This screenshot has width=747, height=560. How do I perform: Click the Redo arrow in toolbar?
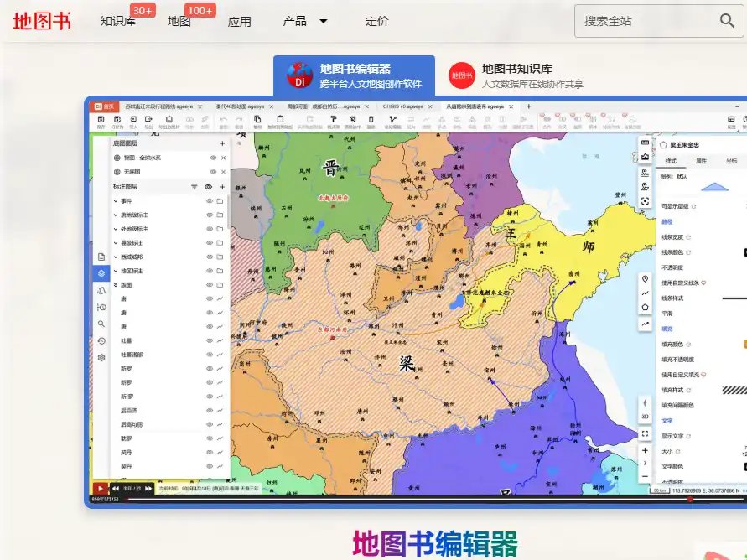tap(239, 122)
